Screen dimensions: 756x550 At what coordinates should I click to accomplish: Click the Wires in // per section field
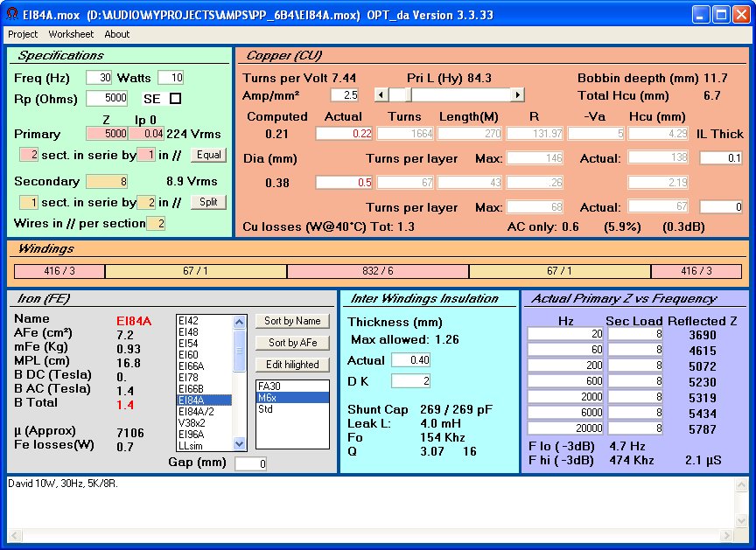coord(156,224)
